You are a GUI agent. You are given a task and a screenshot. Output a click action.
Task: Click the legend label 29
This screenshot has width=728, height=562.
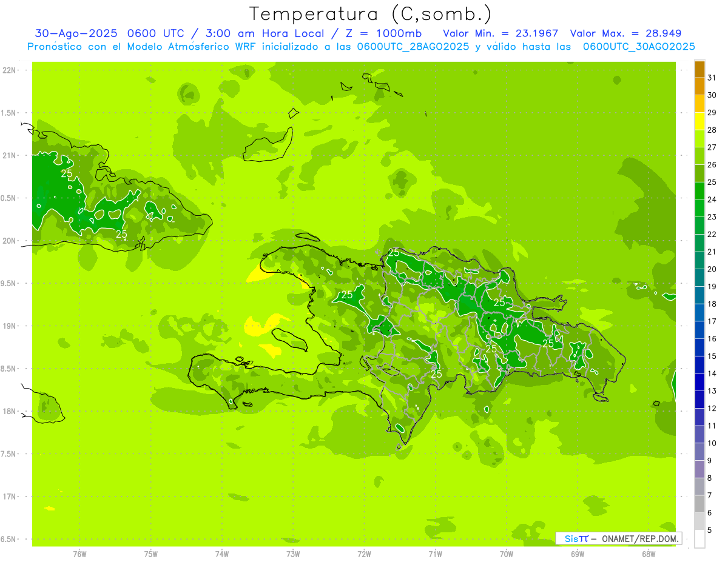(x=712, y=113)
